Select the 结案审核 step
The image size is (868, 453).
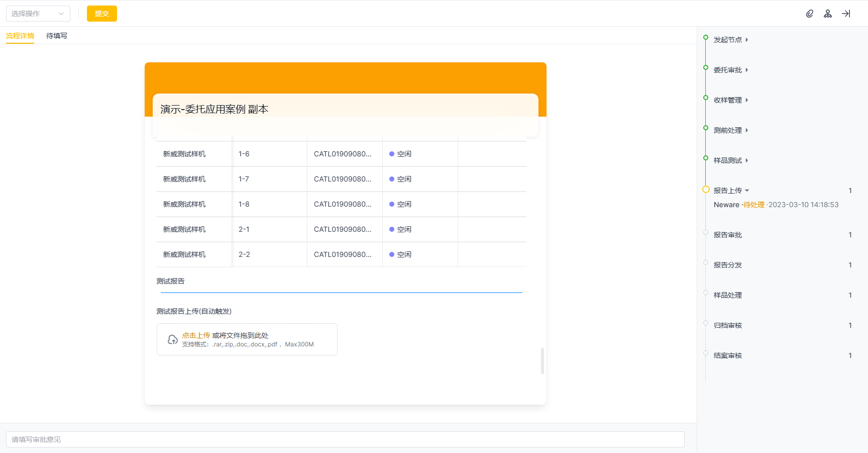[x=728, y=355]
